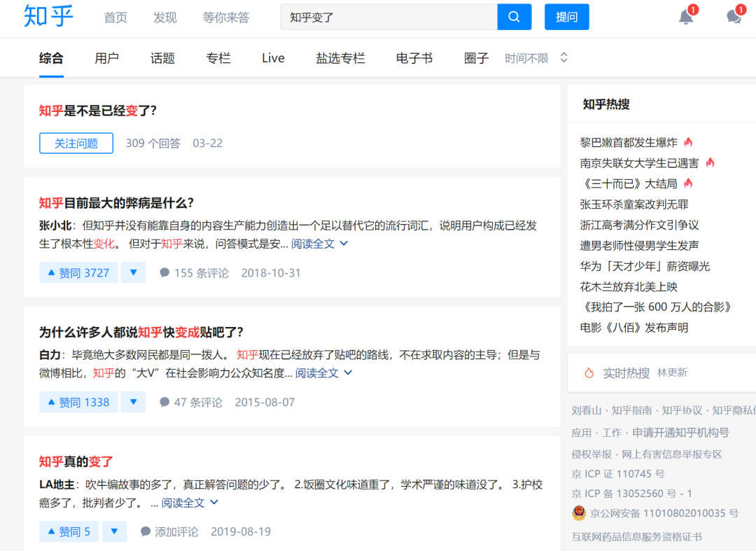This screenshot has width=756, height=551.
Task: Downvote the 张小北 answer
Action: [134, 272]
